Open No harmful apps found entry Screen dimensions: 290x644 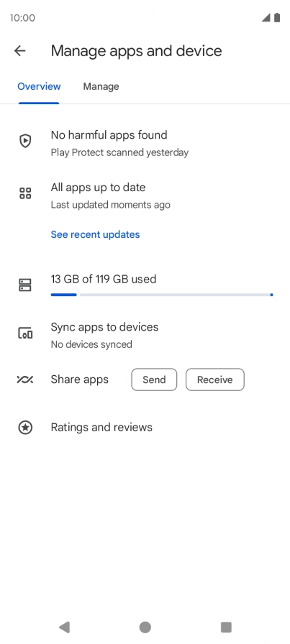tap(145, 143)
